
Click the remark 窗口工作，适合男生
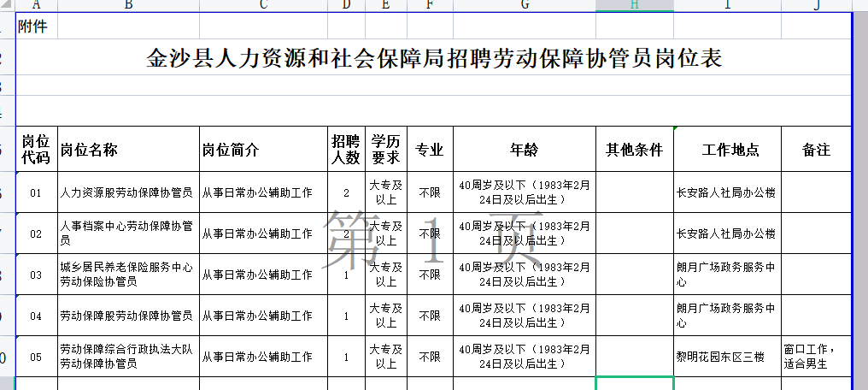pyautogui.click(x=817, y=357)
